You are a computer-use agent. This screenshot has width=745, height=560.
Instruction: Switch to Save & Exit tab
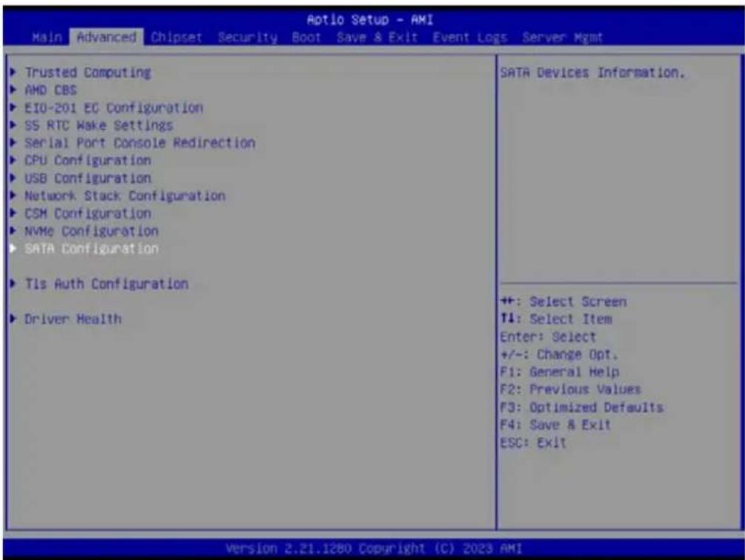coord(377,38)
